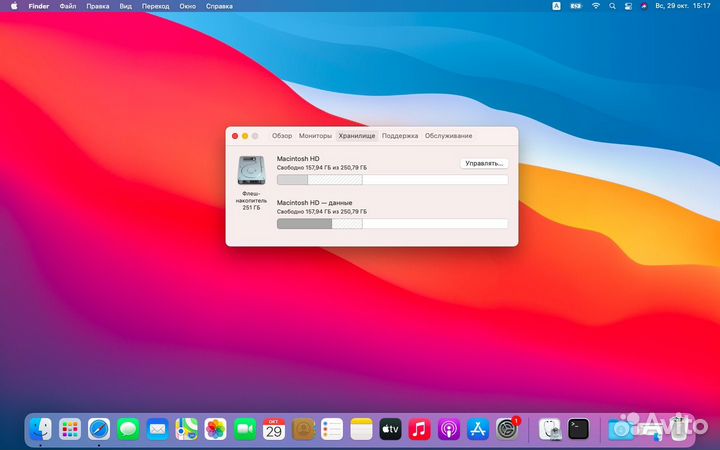Viewport: 720px width, 450px height.
Task: Click the hard drive icon
Action: (251, 170)
